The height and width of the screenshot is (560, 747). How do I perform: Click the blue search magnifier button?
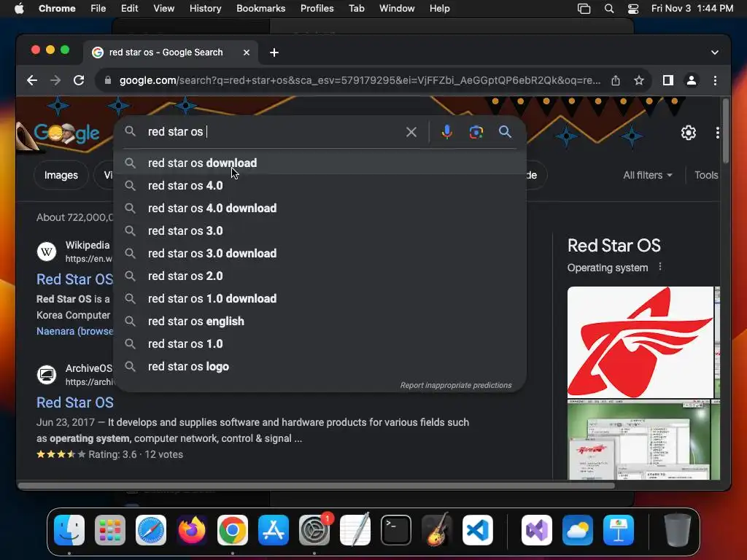[x=505, y=132]
